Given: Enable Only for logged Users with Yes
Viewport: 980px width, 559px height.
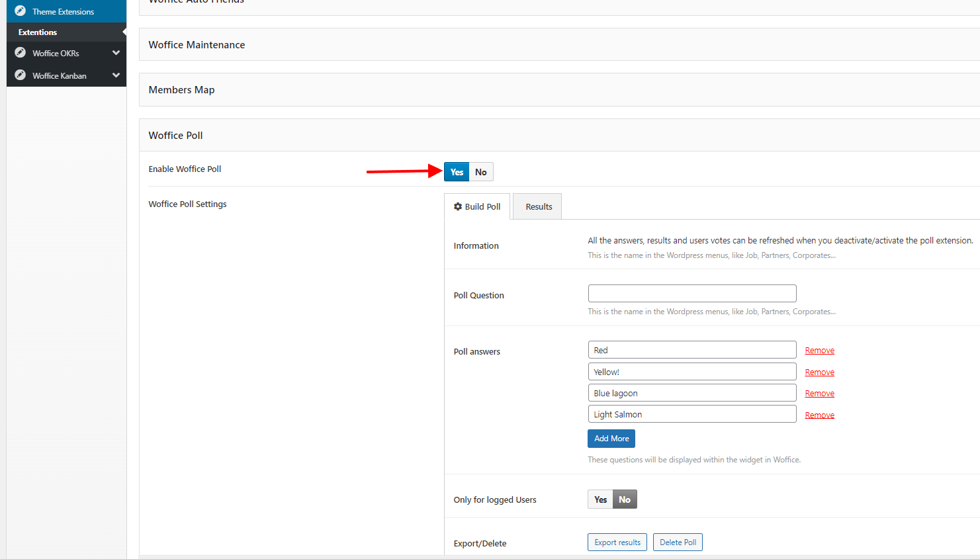Looking at the screenshot, I should [x=600, y=499].
